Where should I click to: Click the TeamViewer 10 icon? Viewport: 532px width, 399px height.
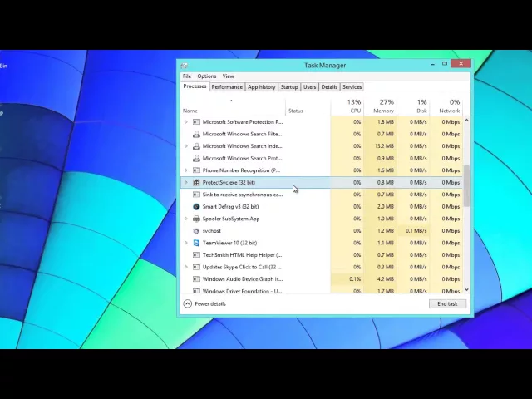196,243
